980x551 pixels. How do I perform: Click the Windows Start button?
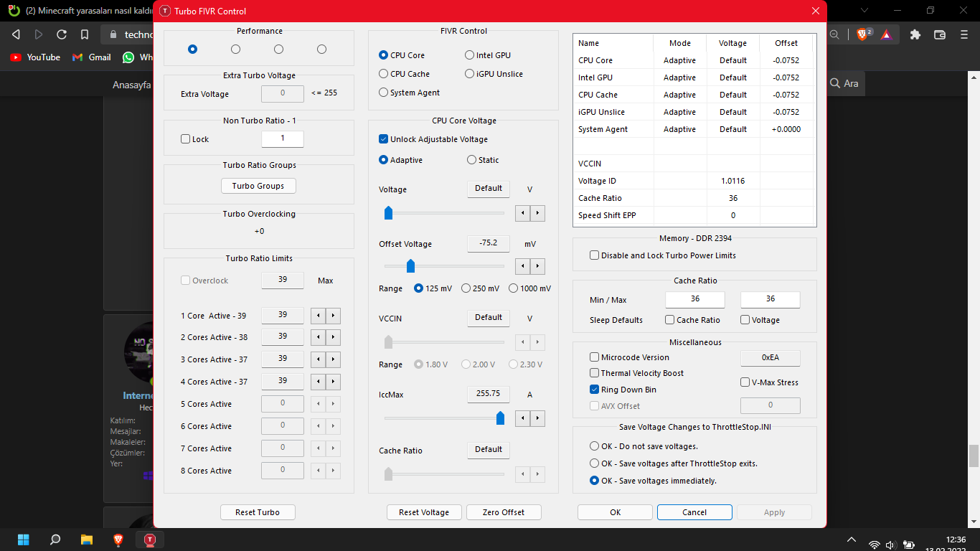pos(24,540)
